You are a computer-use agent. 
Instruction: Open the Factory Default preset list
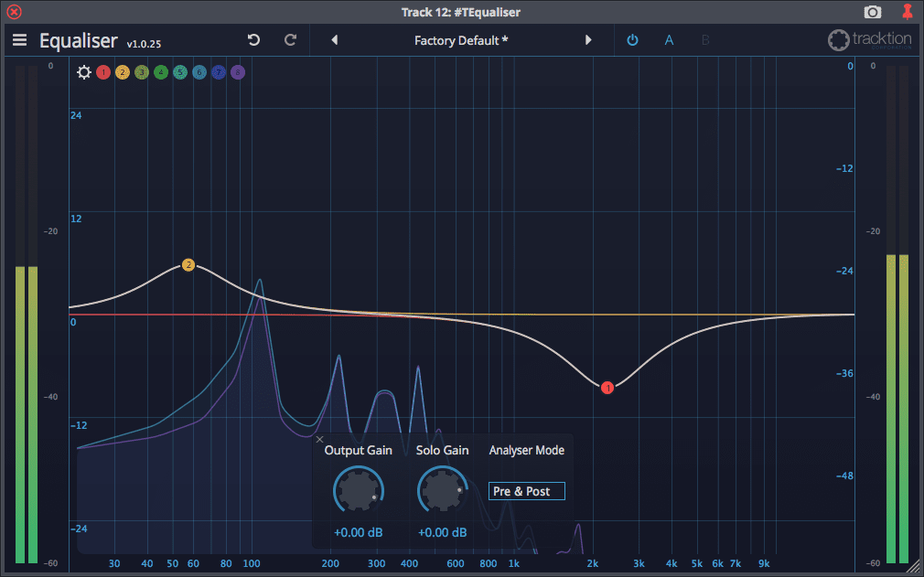tap(461, 40)
